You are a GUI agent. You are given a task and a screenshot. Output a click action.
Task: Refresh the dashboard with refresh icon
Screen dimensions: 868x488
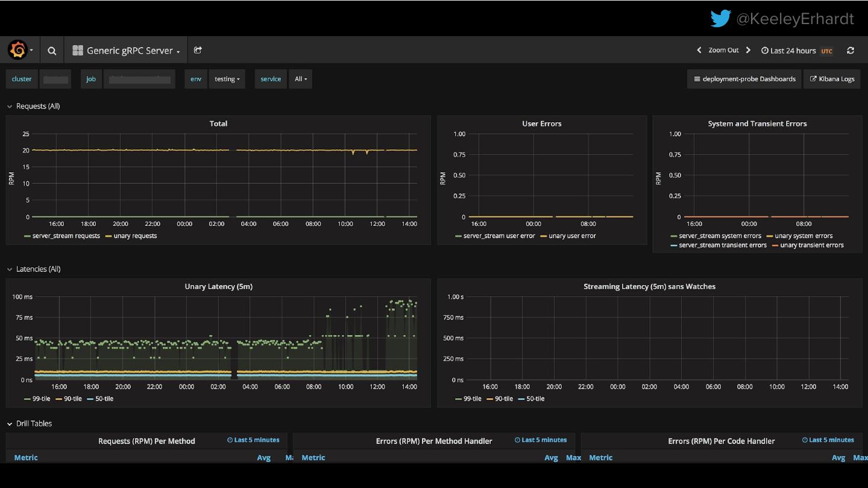point(851,51)
